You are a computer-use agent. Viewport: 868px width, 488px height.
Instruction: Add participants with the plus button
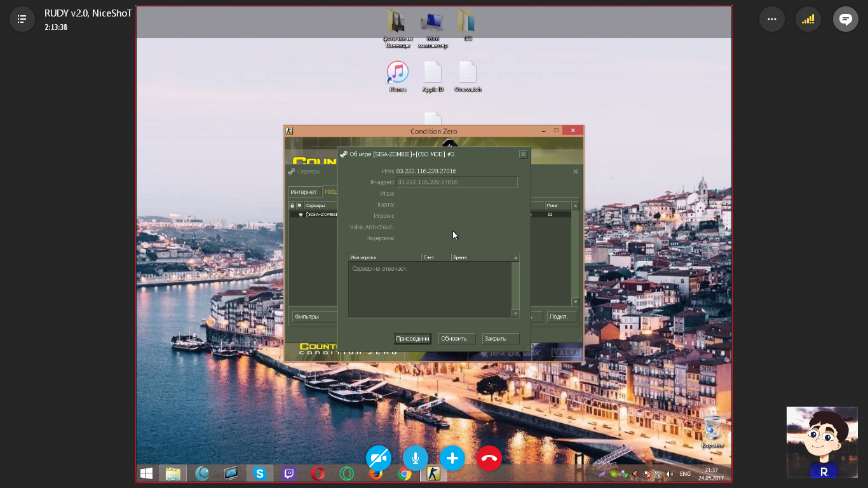452,458
